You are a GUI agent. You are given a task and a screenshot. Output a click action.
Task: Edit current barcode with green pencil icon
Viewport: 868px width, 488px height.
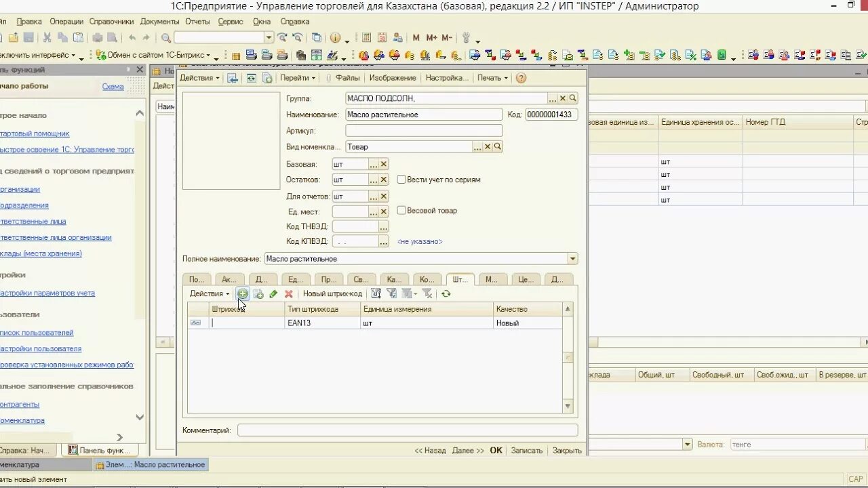click(273, 293)
